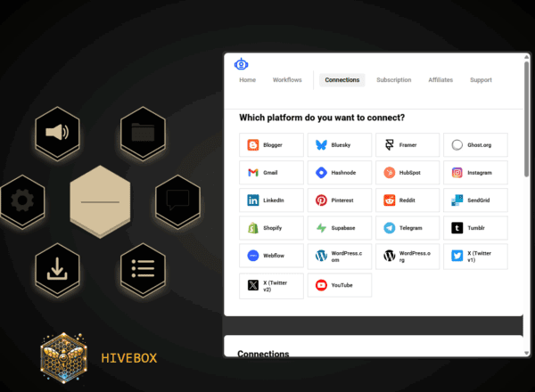Select the Connections tab

coord(342,80)
